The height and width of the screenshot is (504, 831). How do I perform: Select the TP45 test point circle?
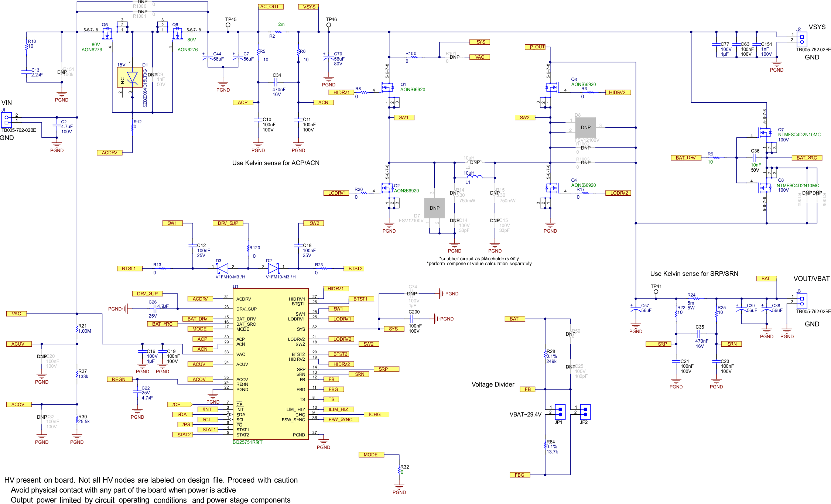pos(228,25)
